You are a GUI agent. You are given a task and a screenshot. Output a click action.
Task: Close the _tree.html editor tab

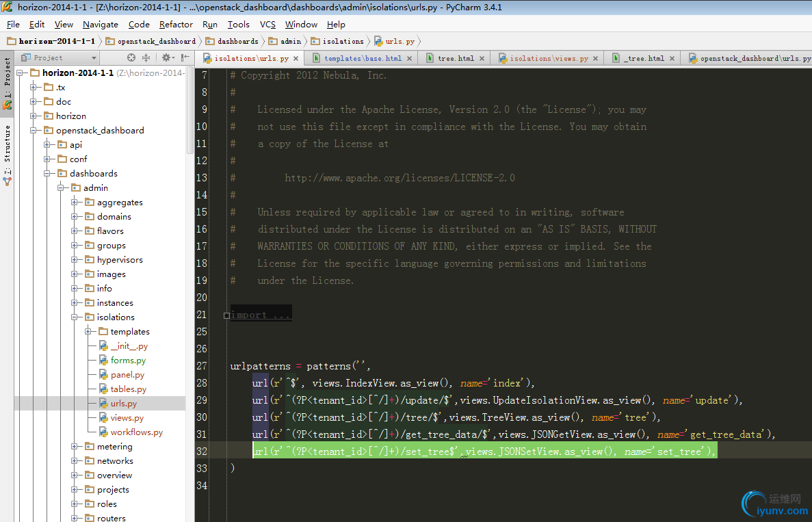[672, 59]
